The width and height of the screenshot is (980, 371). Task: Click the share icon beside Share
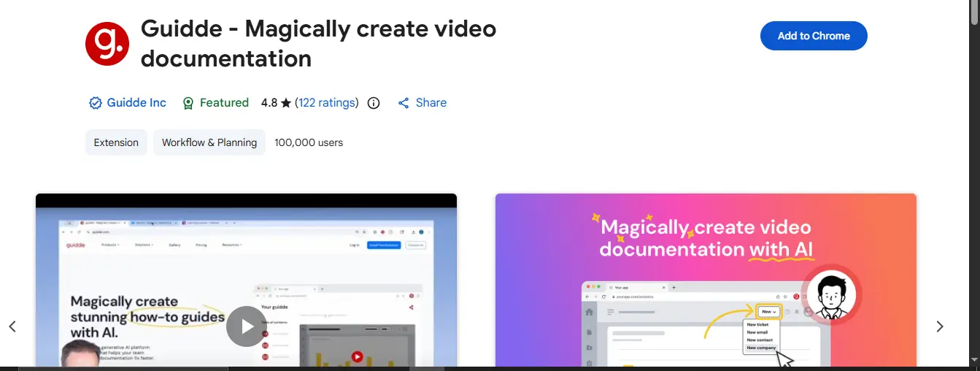[404, 103]
